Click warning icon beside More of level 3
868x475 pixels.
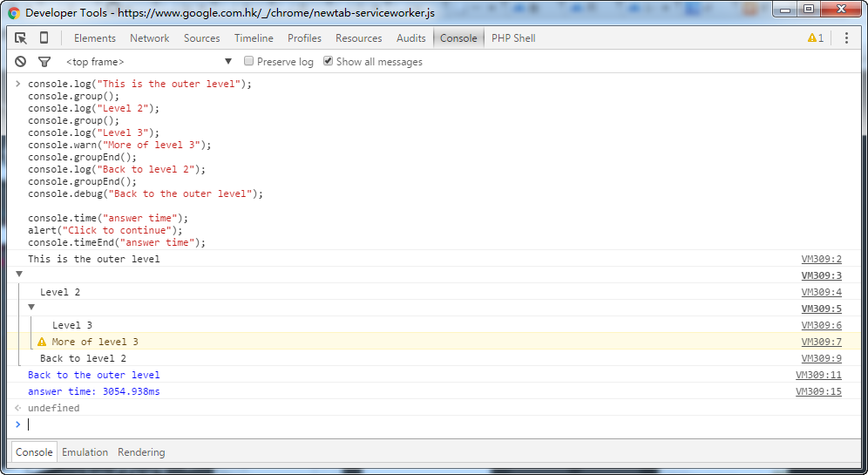pyautogui.click(x=42, y=343)
